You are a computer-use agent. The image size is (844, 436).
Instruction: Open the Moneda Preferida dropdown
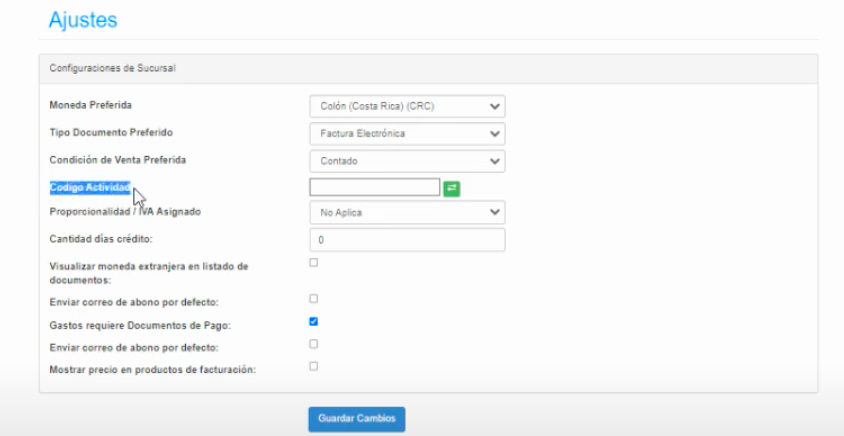(407, 106)
